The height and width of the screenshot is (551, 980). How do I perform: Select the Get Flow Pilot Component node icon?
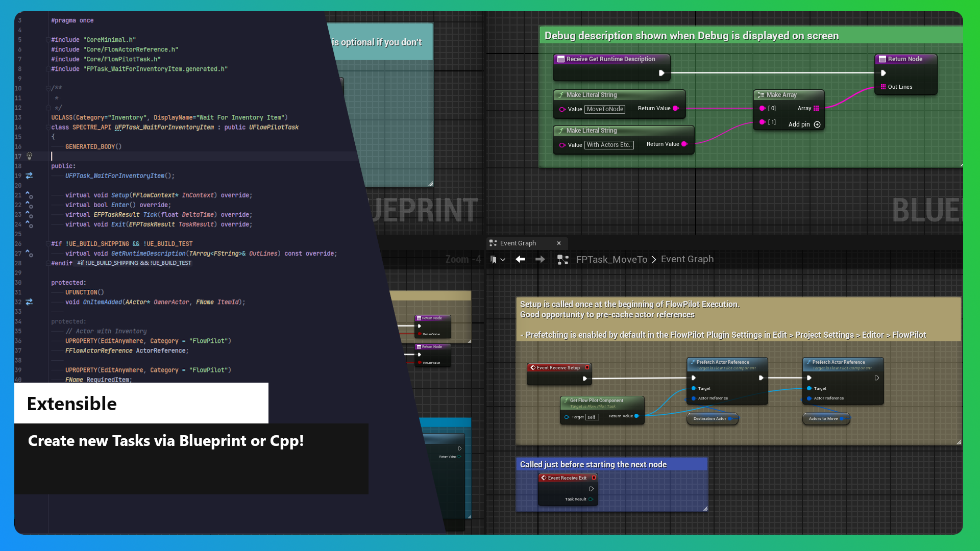coord(565,399)
